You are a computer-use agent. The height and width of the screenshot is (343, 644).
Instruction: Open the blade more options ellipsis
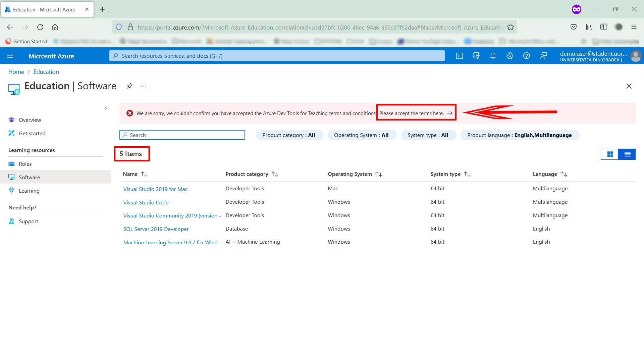pos(144,86)
